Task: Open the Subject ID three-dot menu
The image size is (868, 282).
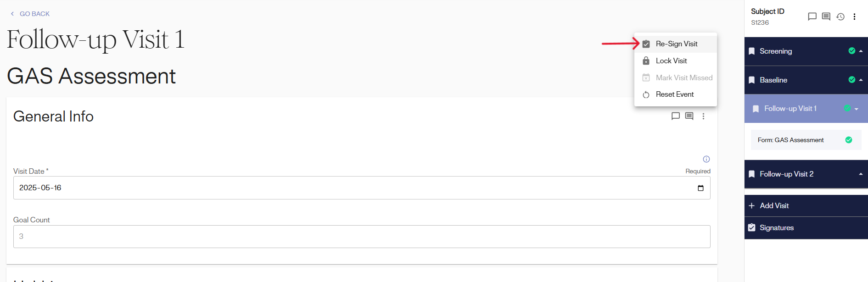Action: click(854, 17)
